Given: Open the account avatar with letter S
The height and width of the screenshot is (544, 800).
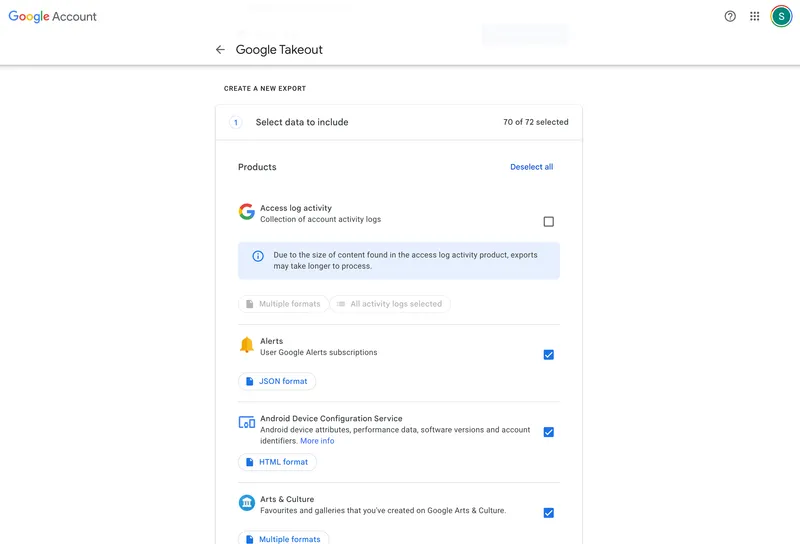Looking at the screenshot, I should (781, 16).
